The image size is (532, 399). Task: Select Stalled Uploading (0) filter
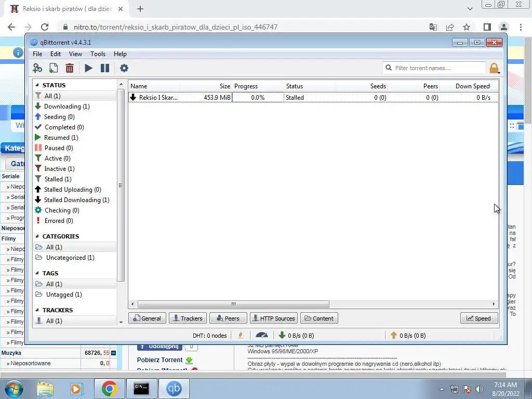click(x=75, y=190)
